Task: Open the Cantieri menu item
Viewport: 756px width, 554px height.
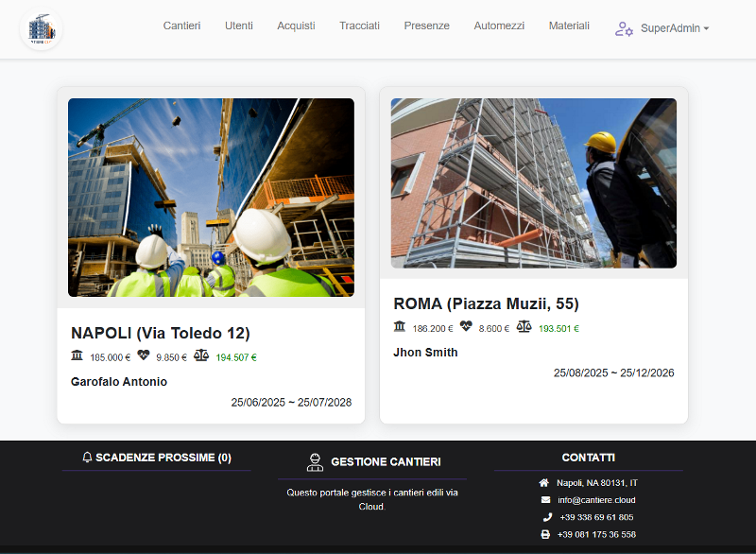Action: [x=181, y=26]
